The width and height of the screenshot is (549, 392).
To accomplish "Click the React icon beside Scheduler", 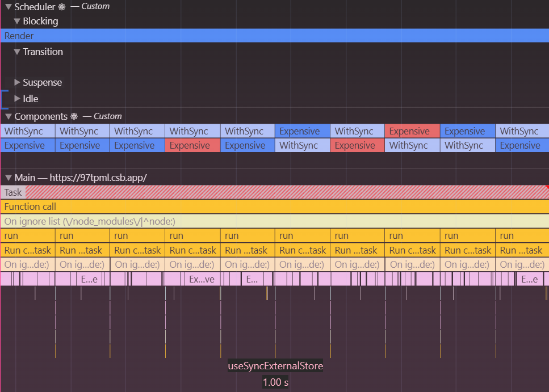I will [62, 7].
